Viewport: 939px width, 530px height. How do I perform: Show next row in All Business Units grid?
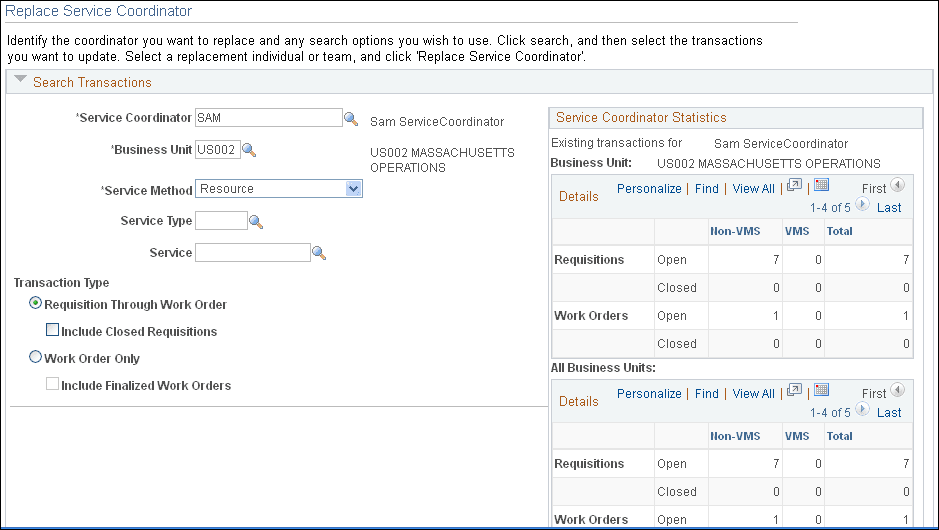coord(862,409)
